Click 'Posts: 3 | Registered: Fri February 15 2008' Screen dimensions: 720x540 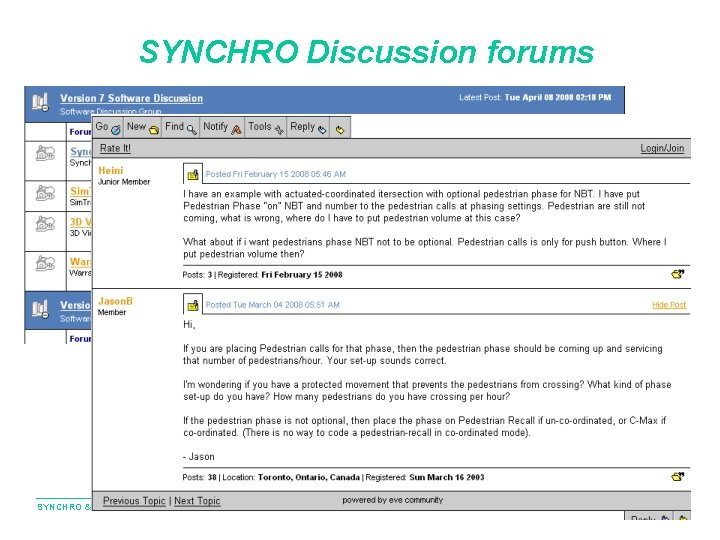pos(262,275)
